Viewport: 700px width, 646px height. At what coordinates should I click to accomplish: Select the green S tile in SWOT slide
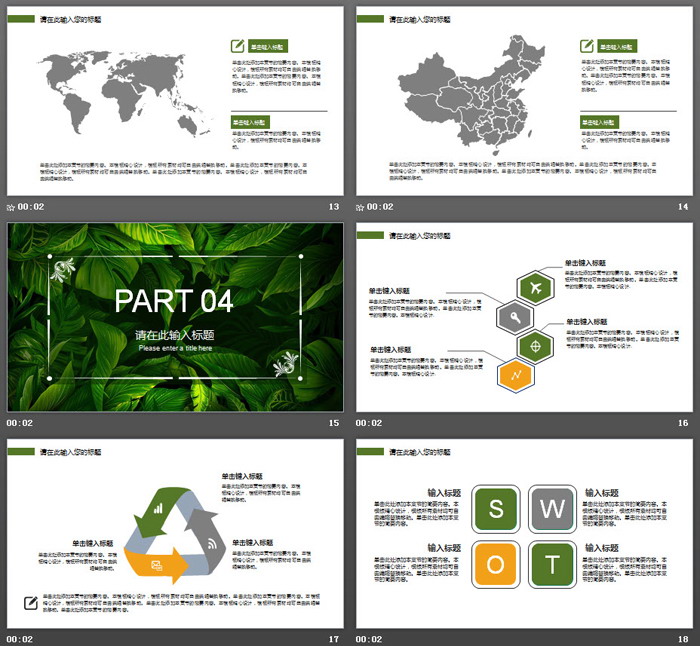494,510
